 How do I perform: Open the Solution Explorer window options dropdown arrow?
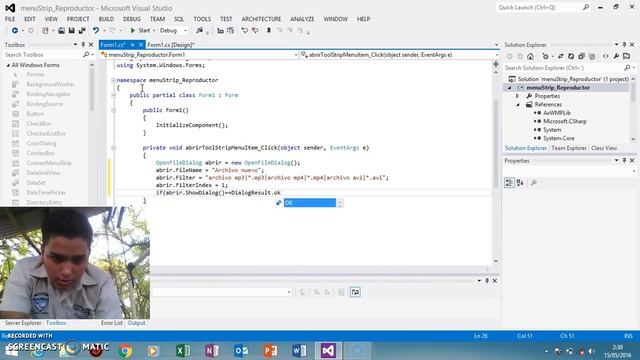click(616, 44)
